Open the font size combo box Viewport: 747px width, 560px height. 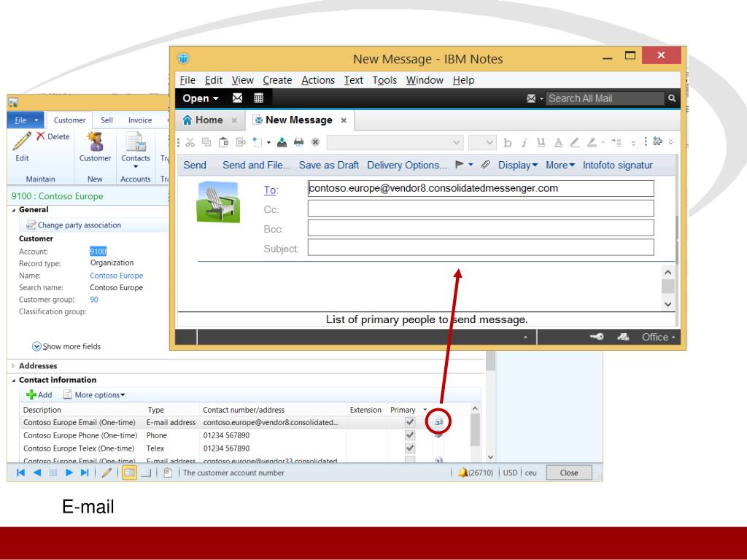tap(482, 142)
